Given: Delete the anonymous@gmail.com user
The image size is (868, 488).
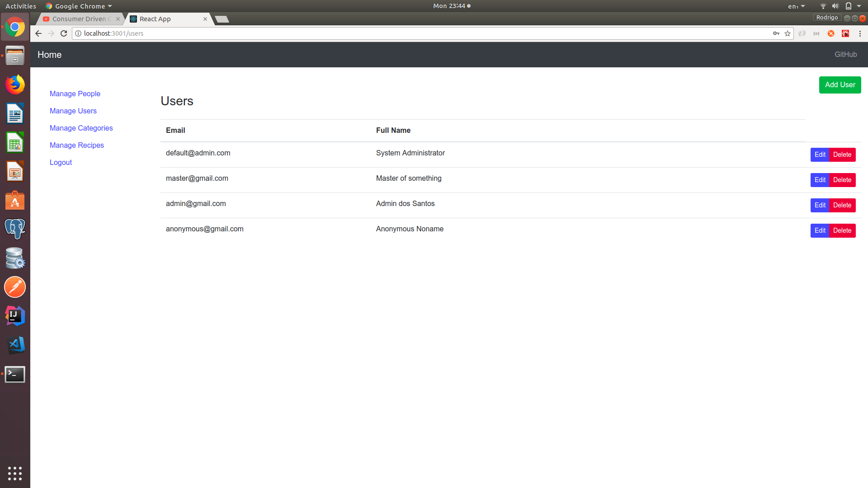Looking at the screenshot, I should 842,230.
